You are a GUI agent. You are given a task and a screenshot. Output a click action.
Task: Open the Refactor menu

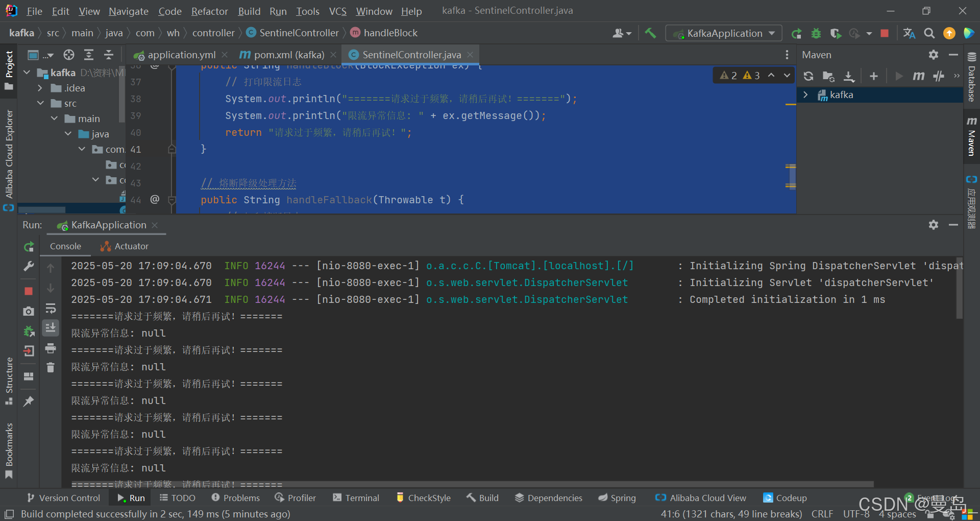(209, 11)
